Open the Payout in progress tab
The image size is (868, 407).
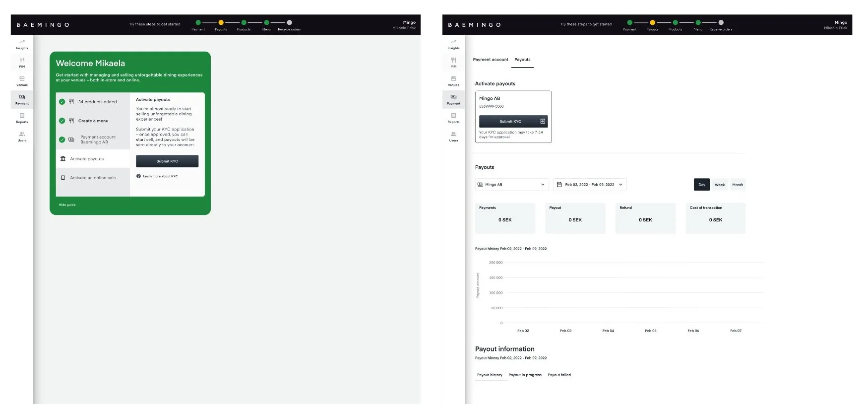pos(525,375)
